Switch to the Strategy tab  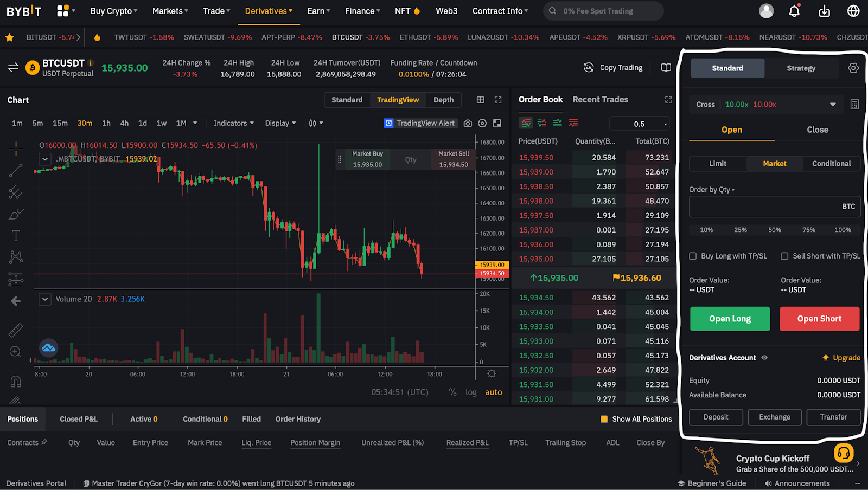click(801, 68)
